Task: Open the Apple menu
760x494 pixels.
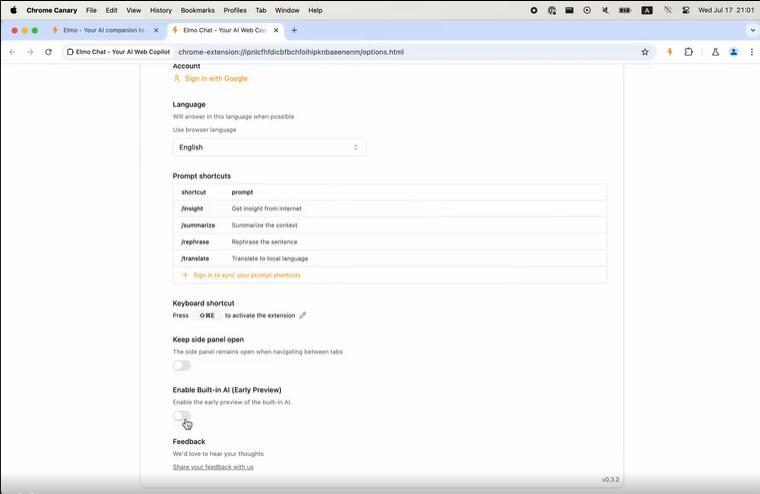Action: 14,10
